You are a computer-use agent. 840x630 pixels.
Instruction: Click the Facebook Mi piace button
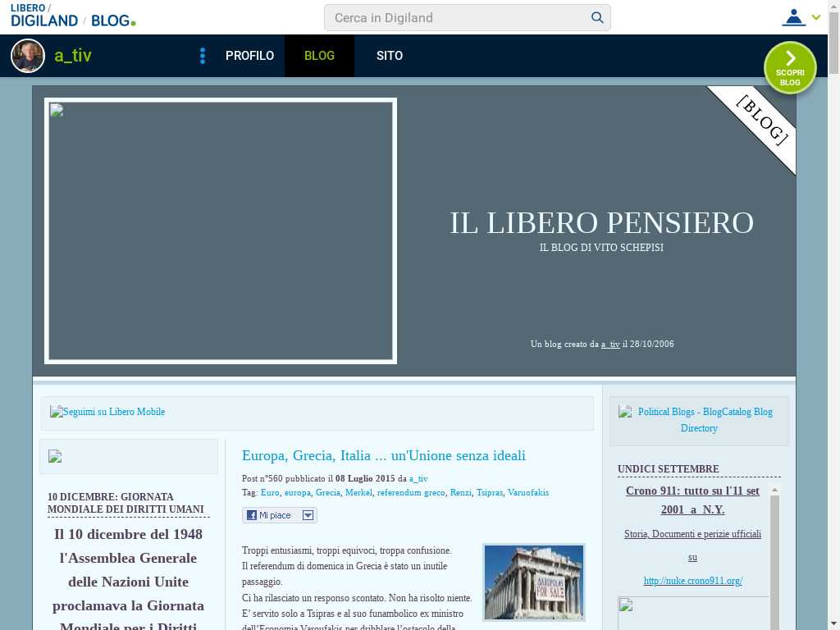pos(272,515)
